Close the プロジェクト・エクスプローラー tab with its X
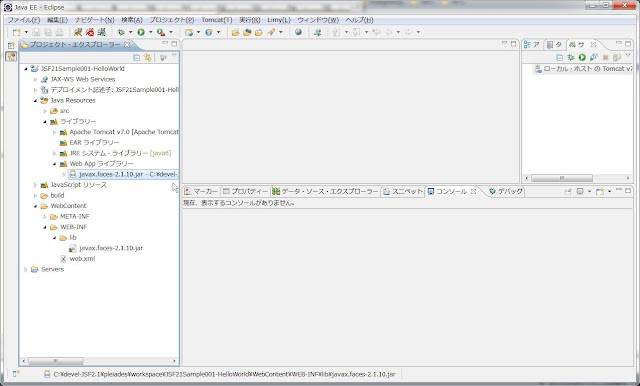The width and height of the screenshot is (640, 386). click(127, 45)
